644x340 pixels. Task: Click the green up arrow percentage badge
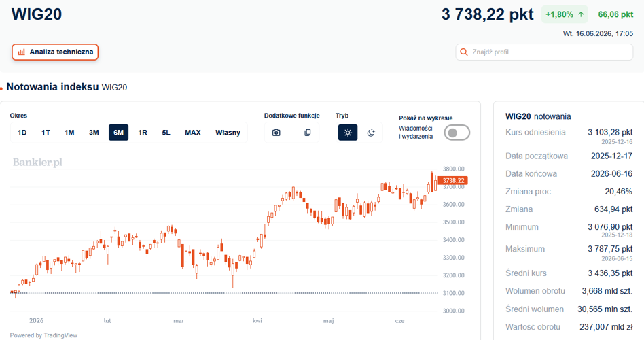point(565,14)
